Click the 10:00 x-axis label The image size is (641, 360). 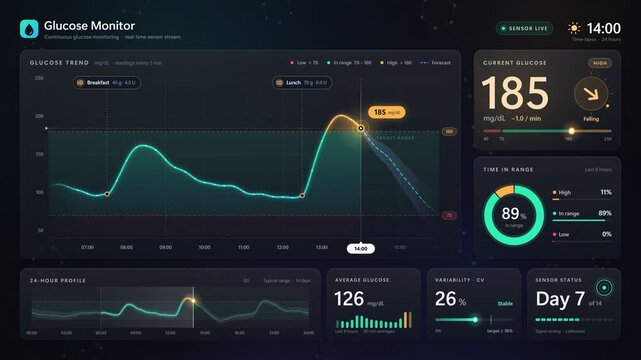point(204,247)
